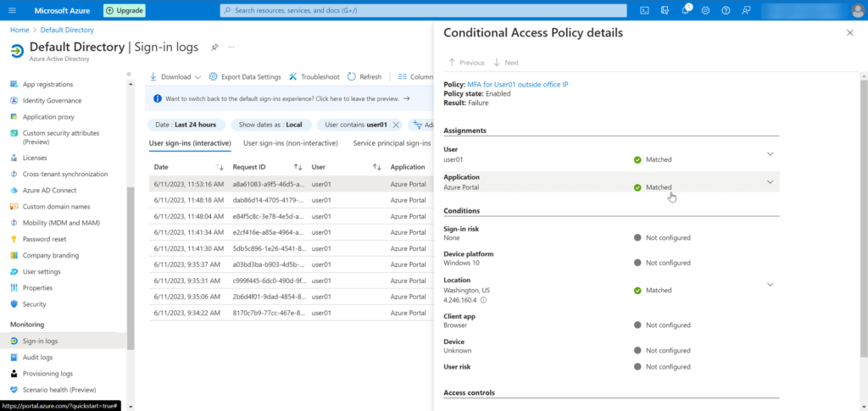Click the leave-preview banner arrow link
The image size is (868, 411).
coord(406,98)
